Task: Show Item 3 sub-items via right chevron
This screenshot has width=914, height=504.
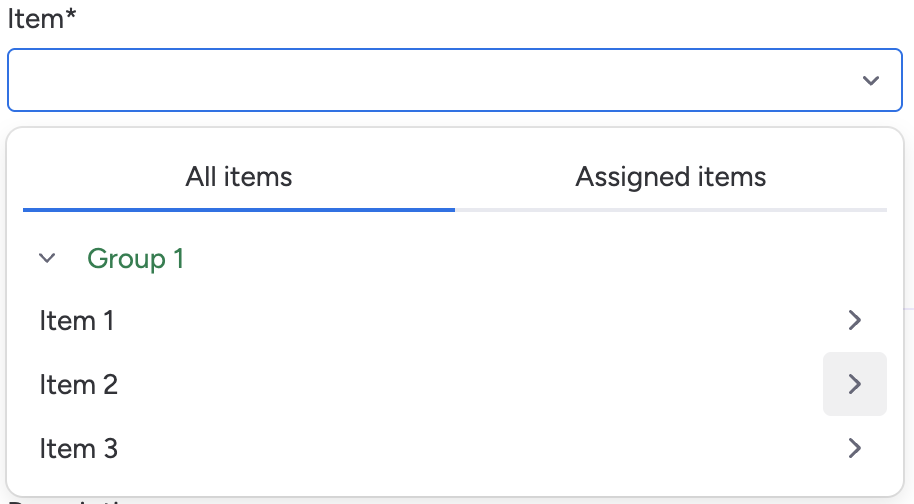Action: (x=854, y=448)
